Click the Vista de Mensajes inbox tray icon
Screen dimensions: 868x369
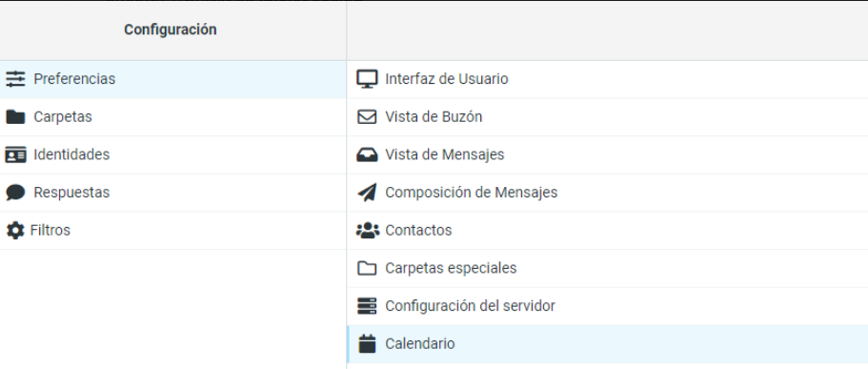(367, 155)
